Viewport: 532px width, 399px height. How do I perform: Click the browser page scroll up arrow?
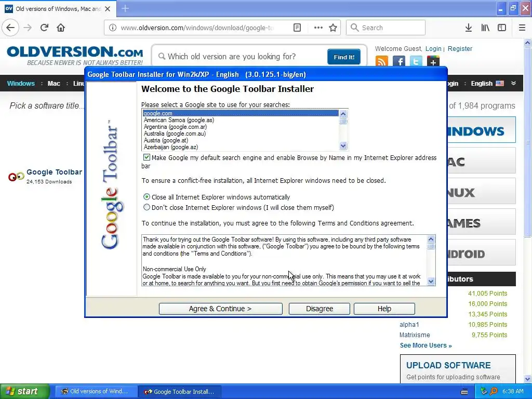tap(528, 43)
